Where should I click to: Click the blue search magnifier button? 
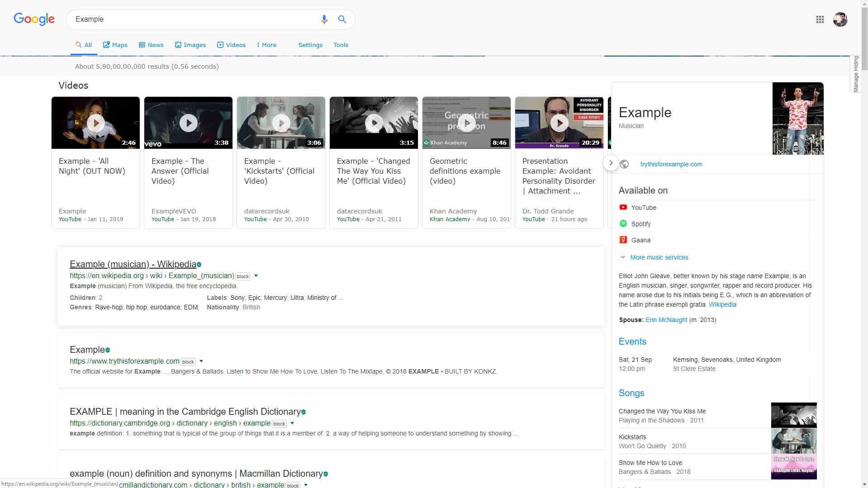342,19
